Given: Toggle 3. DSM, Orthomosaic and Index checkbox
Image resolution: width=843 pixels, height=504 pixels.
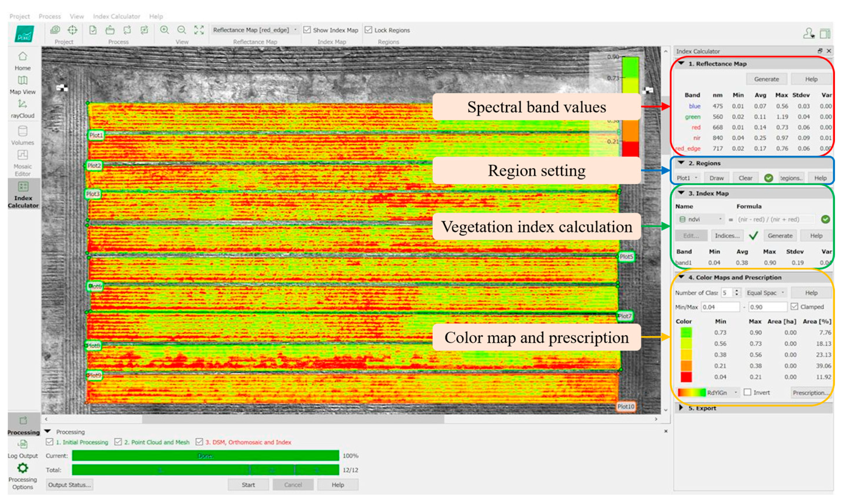Looking at the screenshot, I should click(x=199, y=442).
